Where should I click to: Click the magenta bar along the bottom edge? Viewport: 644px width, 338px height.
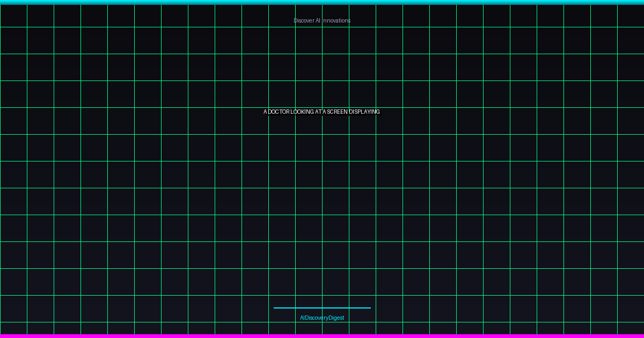pyautogui.click(x=322, y=336)
